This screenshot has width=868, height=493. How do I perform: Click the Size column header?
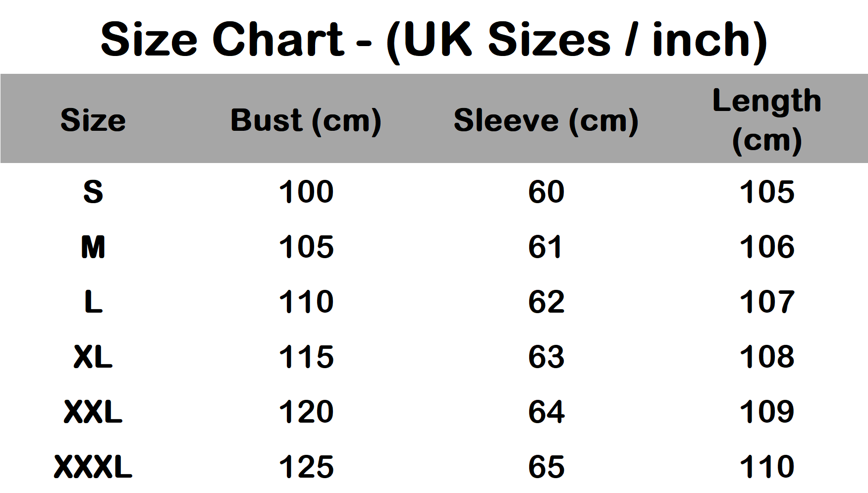click(93, 120)
